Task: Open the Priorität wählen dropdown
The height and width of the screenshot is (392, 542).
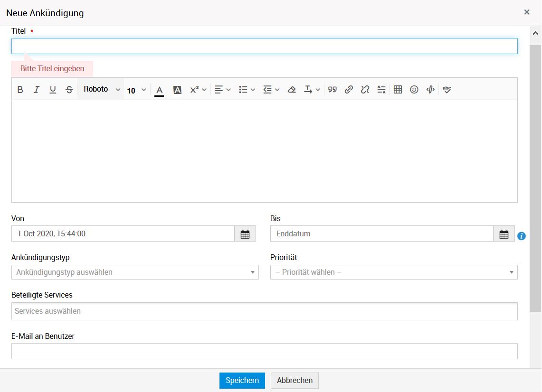Action: [394, 272]
